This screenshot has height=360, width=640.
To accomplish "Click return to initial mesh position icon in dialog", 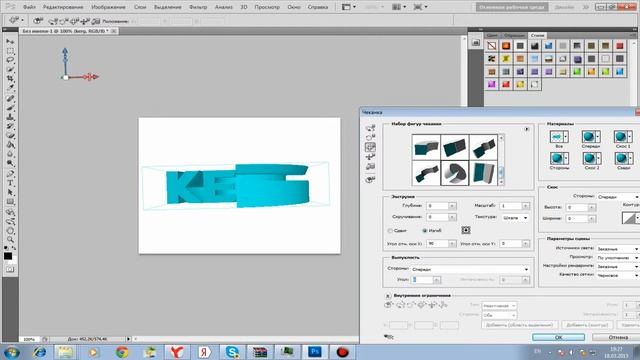I will point(370,179).
